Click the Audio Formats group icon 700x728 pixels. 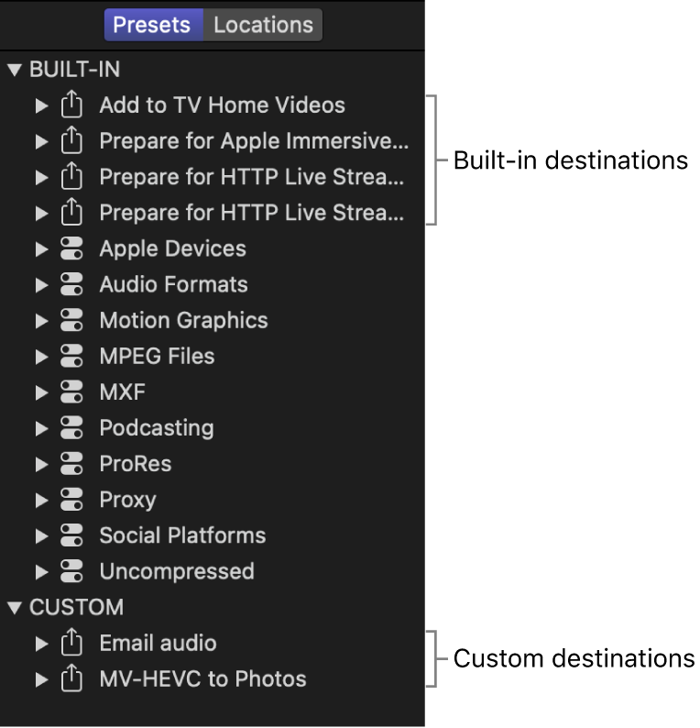click(71, 285)
